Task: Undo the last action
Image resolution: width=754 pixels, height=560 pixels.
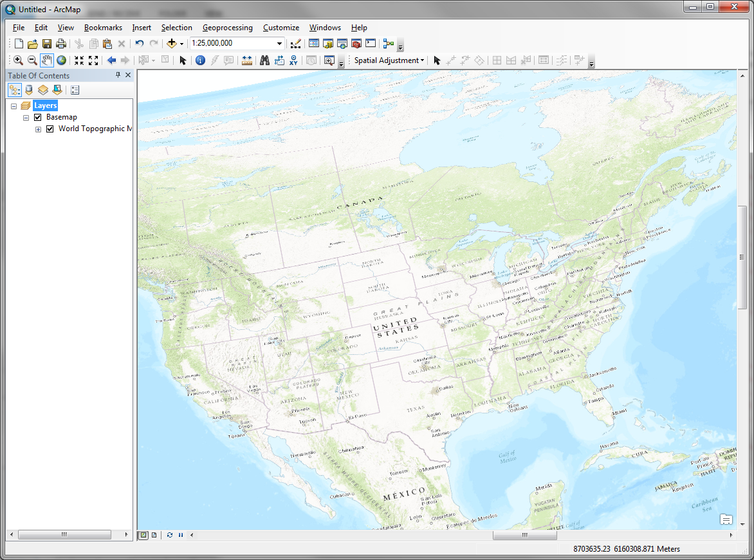Action: pos(140,44)
